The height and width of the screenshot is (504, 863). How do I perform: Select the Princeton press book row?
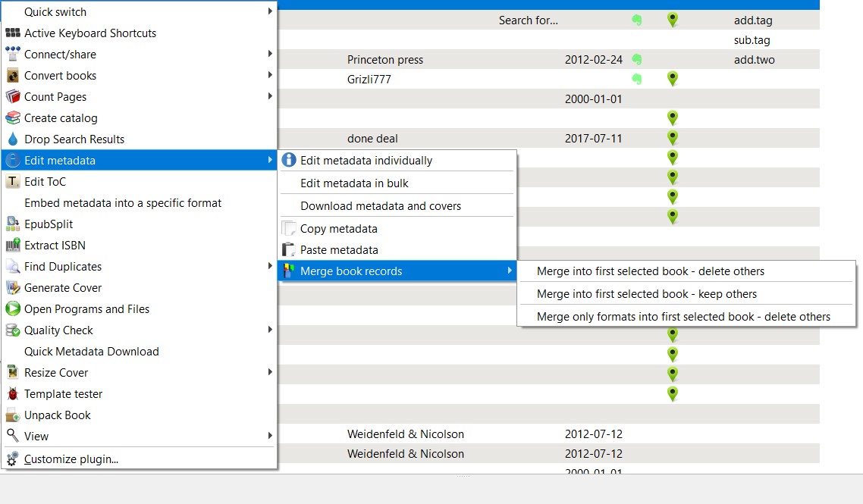click(x=385, y=60)
